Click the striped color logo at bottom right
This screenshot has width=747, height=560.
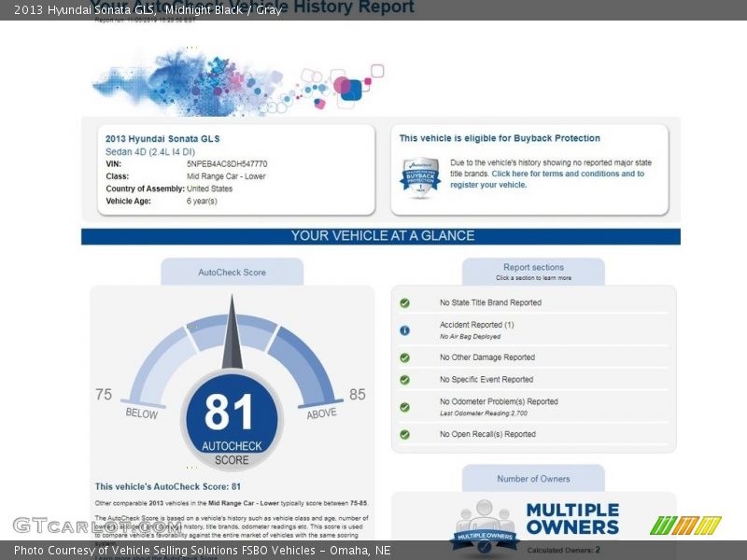685,525
